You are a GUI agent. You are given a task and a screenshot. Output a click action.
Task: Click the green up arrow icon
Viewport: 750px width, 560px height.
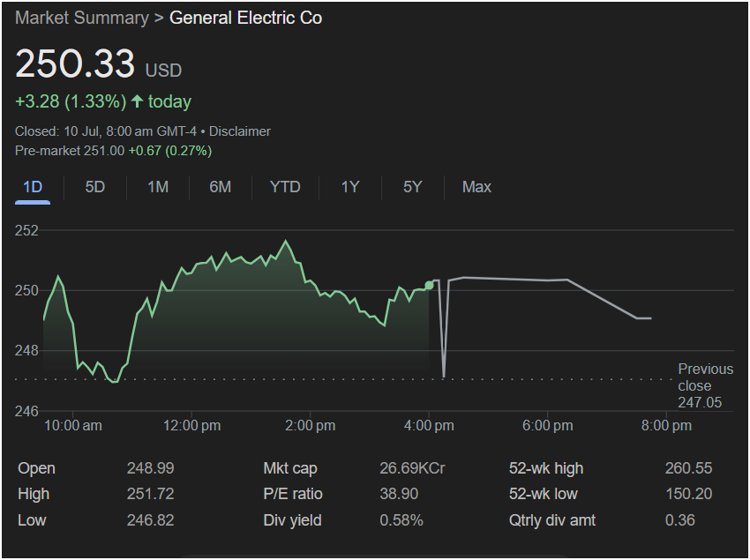[x=138, y=101]
